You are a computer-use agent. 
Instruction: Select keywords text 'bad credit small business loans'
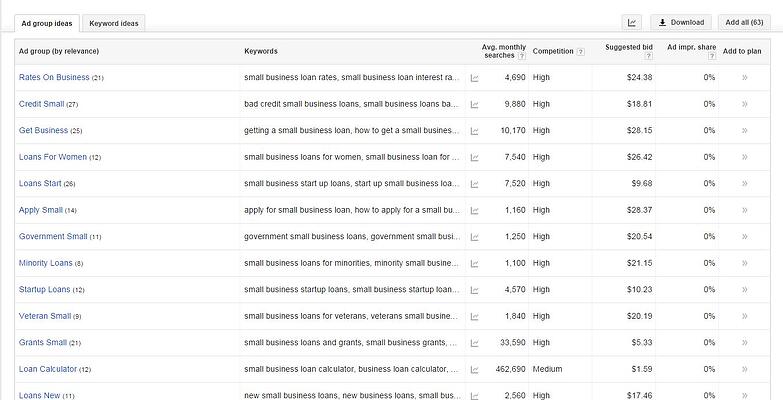[x=301, y=104]
